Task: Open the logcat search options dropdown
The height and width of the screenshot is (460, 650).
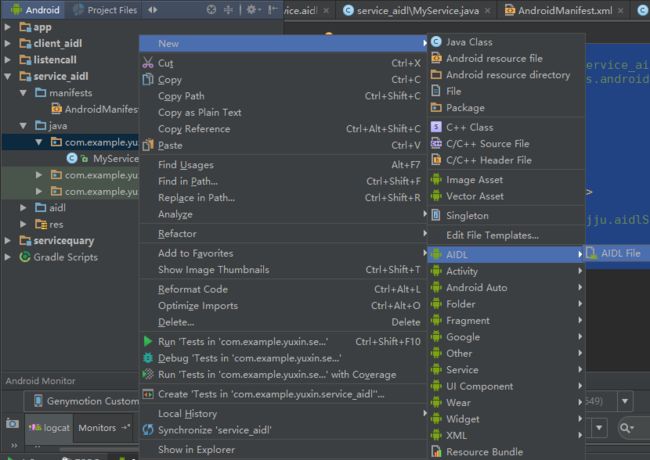Action: click(x=626, y=427)
